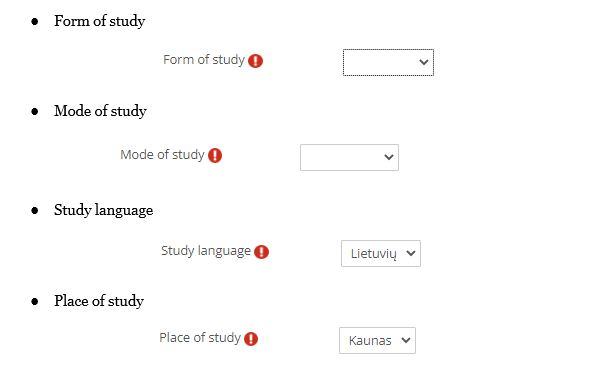The width and height of the screenshot is (601, 376).
Task: Click the grey Place of study field label
Action: pos(200,338)
